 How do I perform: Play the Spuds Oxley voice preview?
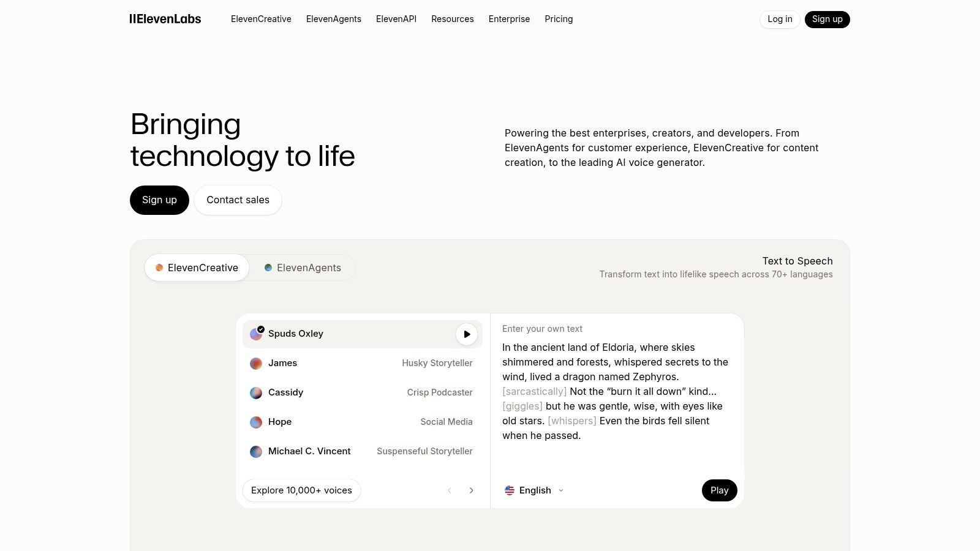pyautogui.click(x=466, y=334)
